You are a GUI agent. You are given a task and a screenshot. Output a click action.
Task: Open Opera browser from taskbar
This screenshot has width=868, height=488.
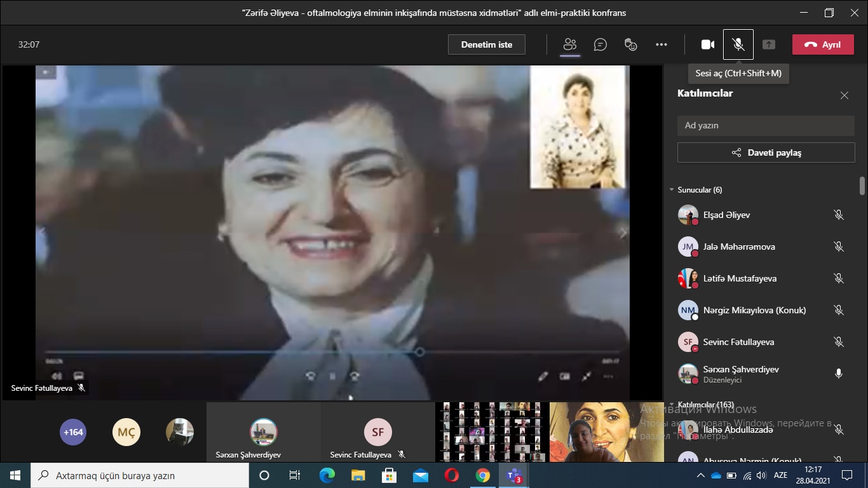pyautogui.click(x=452, y=475)
